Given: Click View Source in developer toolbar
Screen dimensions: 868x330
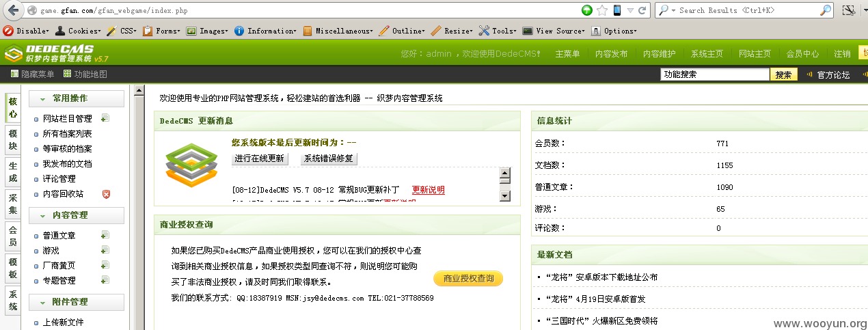Looking at the screenshot, I should [554, 31].
